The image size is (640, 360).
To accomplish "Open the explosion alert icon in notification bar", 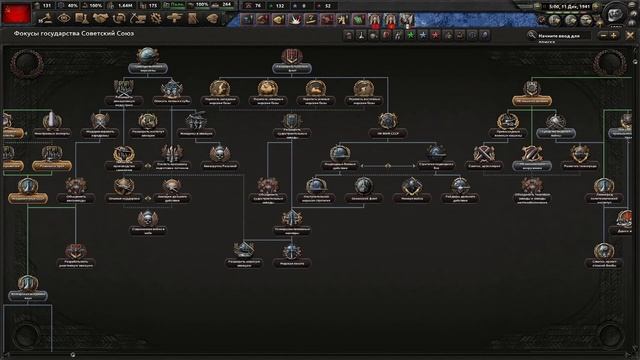I will pyautogui.click(x=295, y=19).
